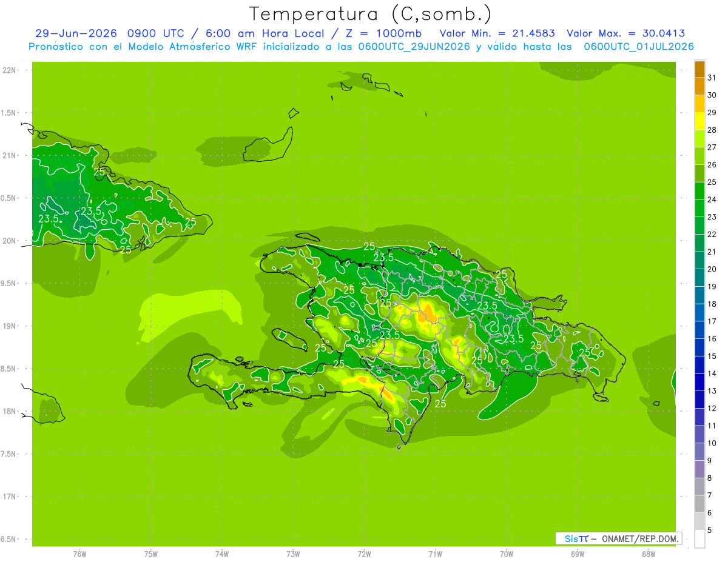Click the 'ONAMET/REP.DOM.' credit label
The image size is (728, 562).
click(640, 538)
